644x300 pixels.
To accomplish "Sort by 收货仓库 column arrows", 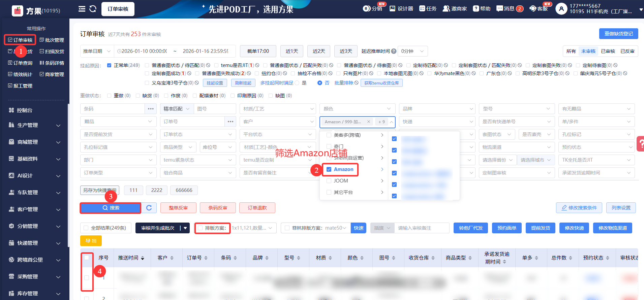I will [x=433, y=258].
